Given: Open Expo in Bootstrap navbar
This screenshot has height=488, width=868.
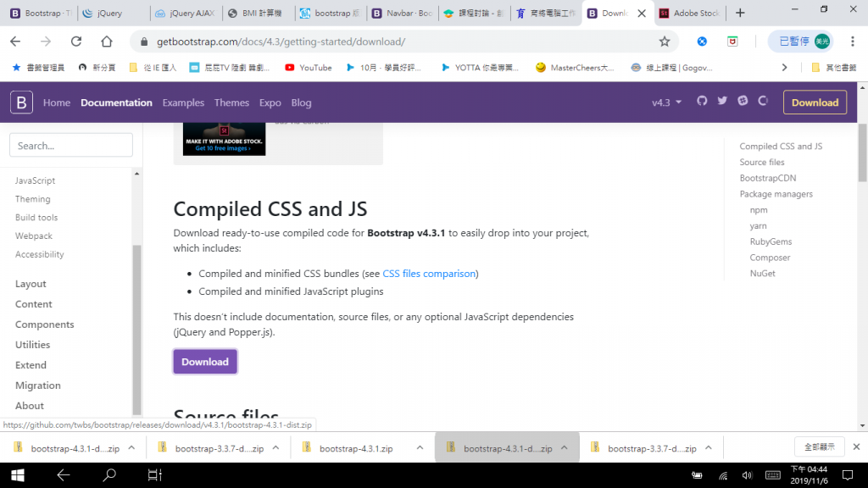Looking at the screenshot, I should (270, 103).
